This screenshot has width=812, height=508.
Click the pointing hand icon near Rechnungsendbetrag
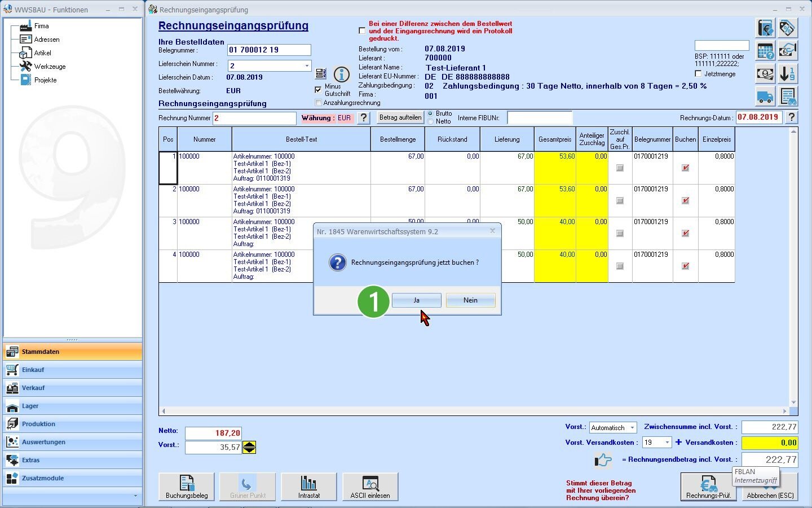pos(603,460)
